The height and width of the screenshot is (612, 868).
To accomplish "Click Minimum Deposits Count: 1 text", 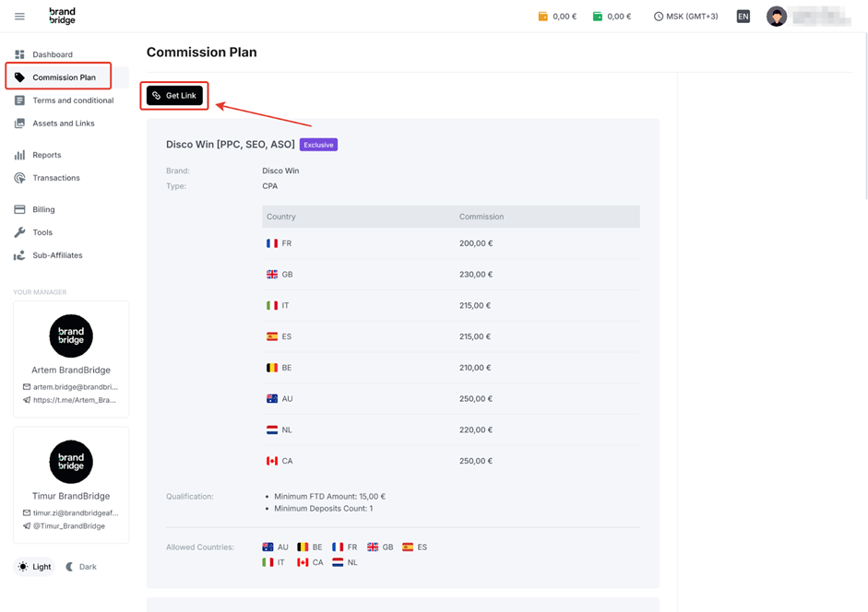I will (x=323, y=509).
